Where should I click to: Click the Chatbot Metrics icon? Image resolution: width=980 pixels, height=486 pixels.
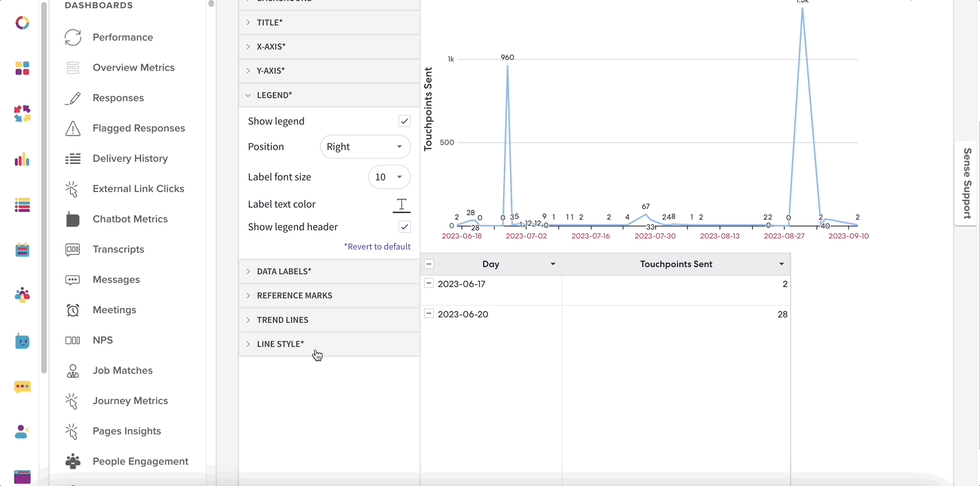click(x=73, y=219)
